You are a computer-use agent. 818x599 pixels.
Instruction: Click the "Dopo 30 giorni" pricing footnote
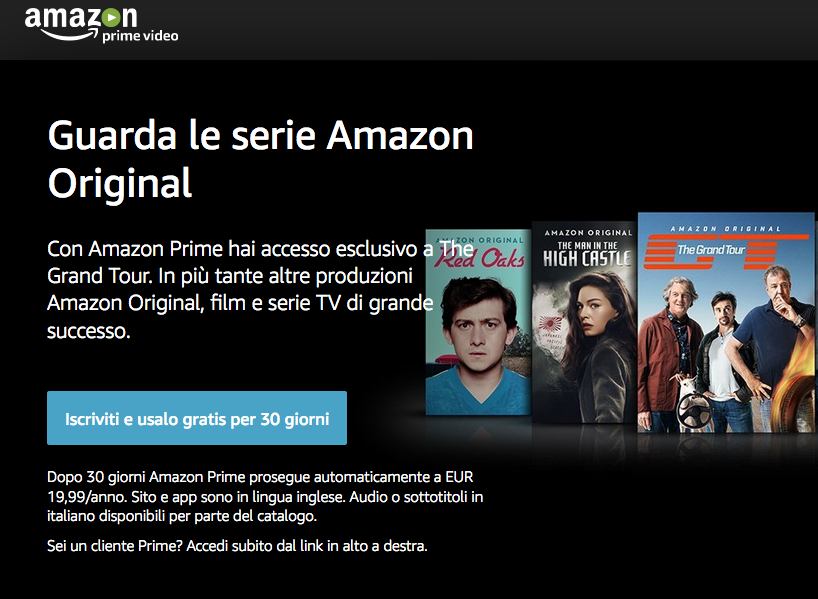265,496
